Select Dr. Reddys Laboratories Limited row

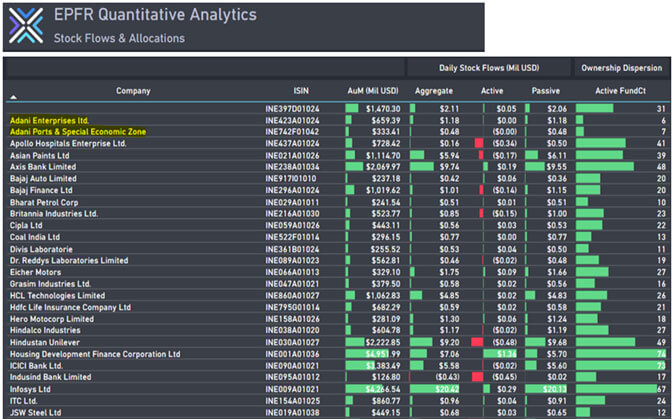(338, 260)
